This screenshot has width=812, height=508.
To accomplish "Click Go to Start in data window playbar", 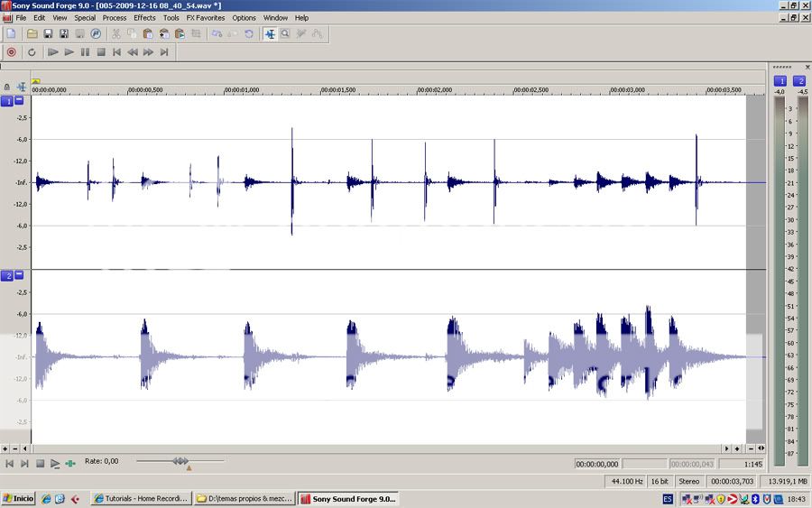I will [x=9, y=464].
